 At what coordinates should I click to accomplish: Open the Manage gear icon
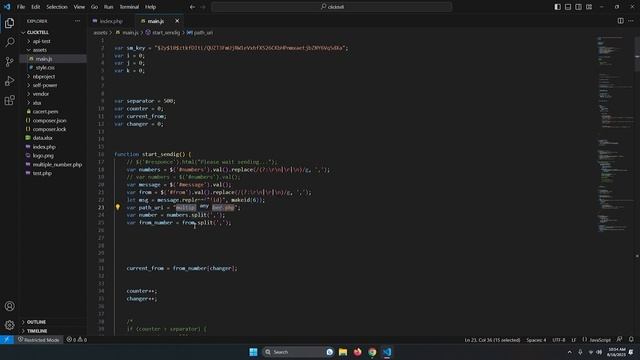pyautogui.click(x=9, y=325)
